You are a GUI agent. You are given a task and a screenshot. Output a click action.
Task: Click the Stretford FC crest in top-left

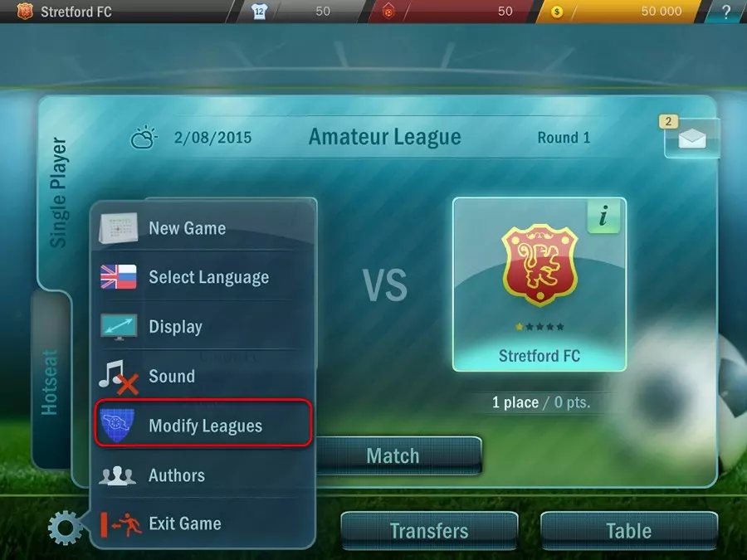click(x=25, y=12)
